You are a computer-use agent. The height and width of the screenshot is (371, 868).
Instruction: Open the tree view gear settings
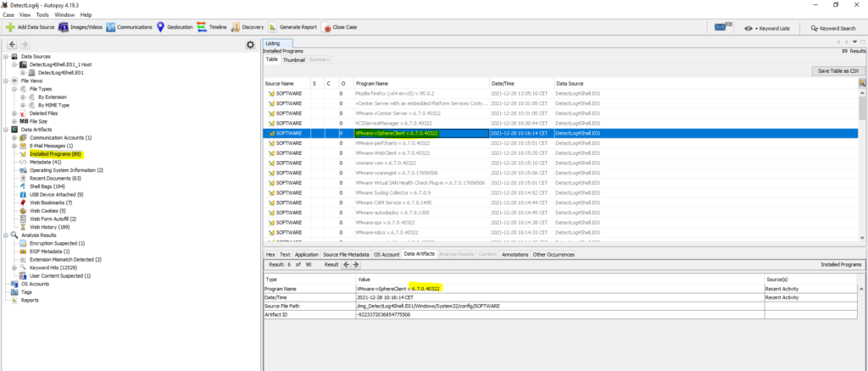tap(250, 45)
